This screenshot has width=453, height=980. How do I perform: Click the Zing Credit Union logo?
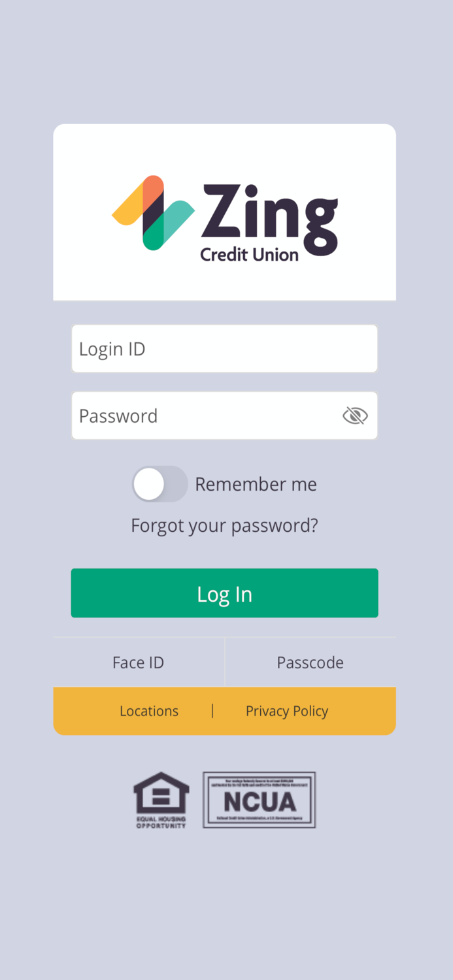click(224, 212)
